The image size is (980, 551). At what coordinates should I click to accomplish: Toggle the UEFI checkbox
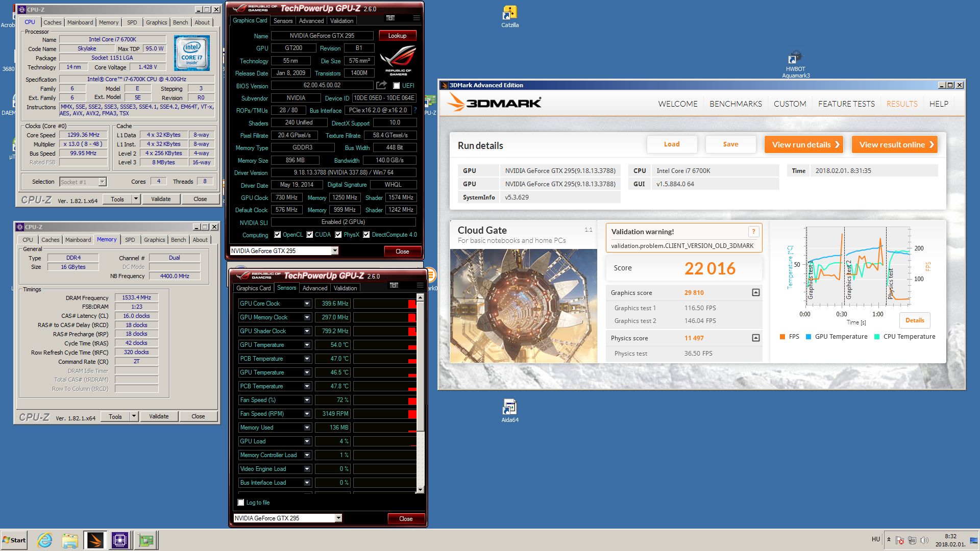coord(397,86)
